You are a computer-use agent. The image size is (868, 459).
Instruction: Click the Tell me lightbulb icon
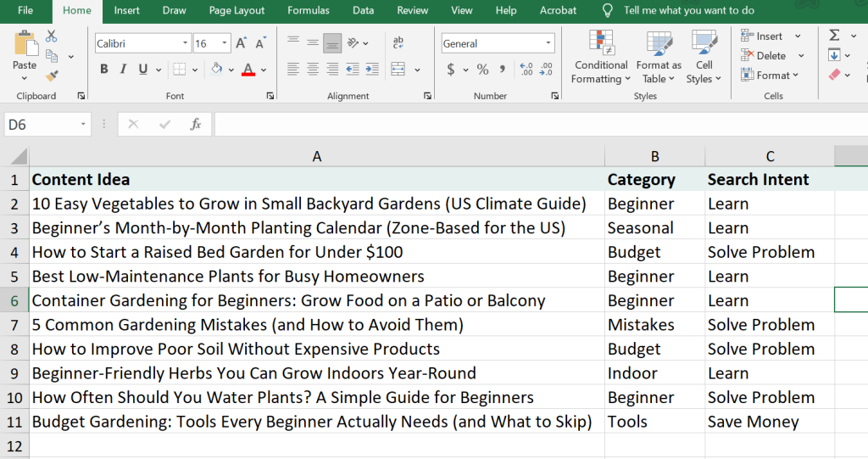pos(607,10)
